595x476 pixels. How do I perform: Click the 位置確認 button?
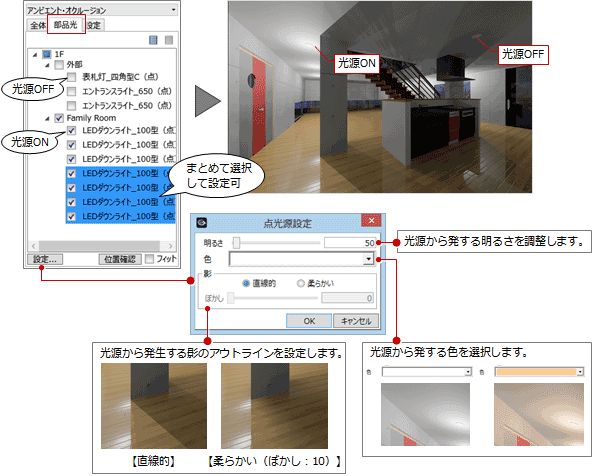click(120, 259)
